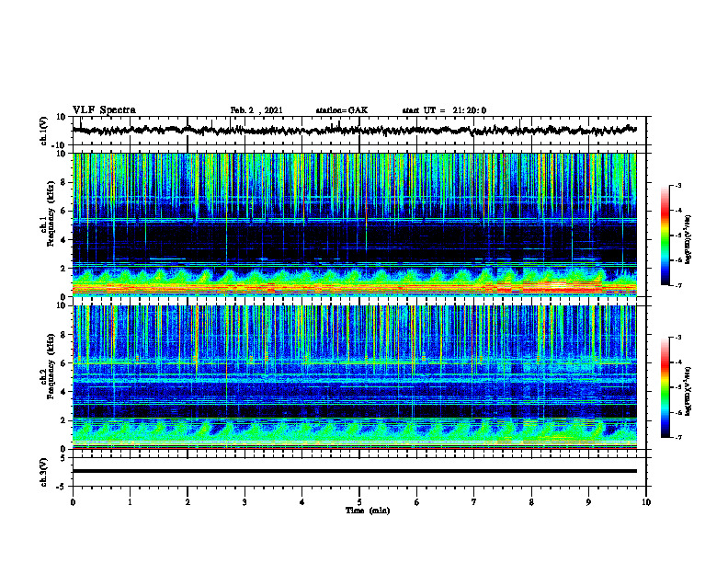Click the "-5" tick on ch.1 colorbar
The height and width of the screenshot is (563, 728).
coord(677,236)
